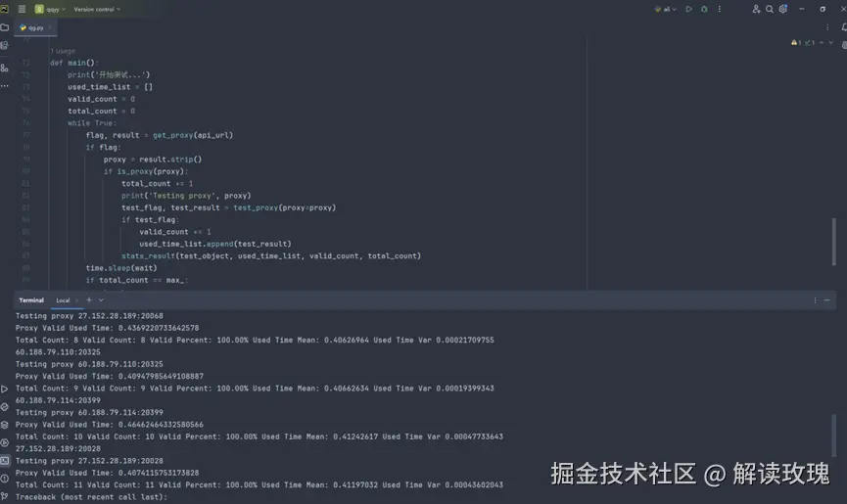Open editor tab options menu

pyautogui.click(x=827, y=27)
